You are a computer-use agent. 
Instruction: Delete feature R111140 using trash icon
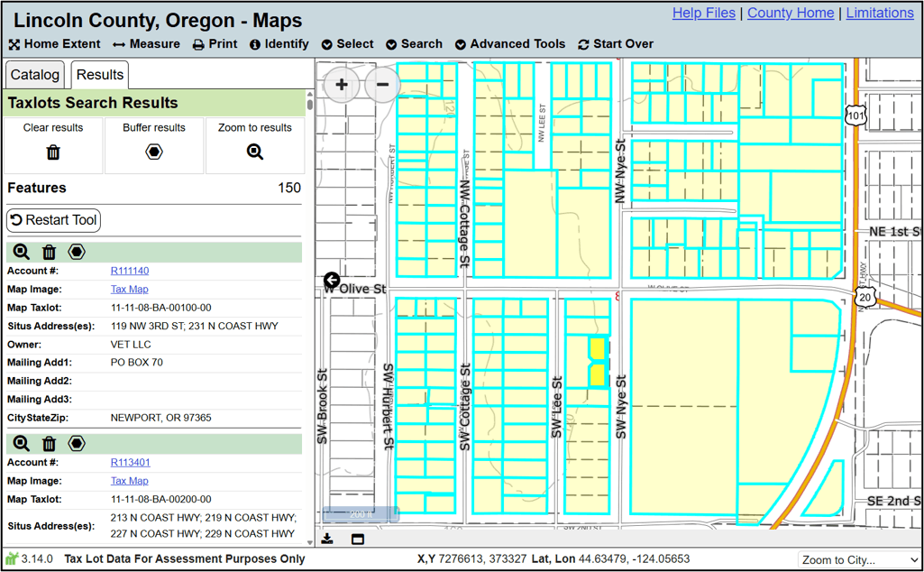[x=49, y=253]
